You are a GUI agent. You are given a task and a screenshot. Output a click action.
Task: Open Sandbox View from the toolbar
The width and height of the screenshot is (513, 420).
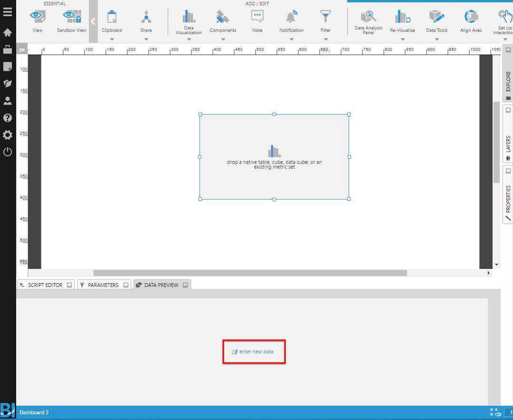click(x=71, y=20)
